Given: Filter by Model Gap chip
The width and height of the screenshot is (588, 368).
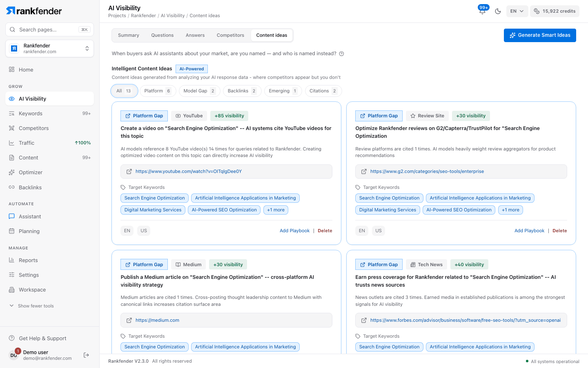Looking at the screenshot, I should point(200,91).
